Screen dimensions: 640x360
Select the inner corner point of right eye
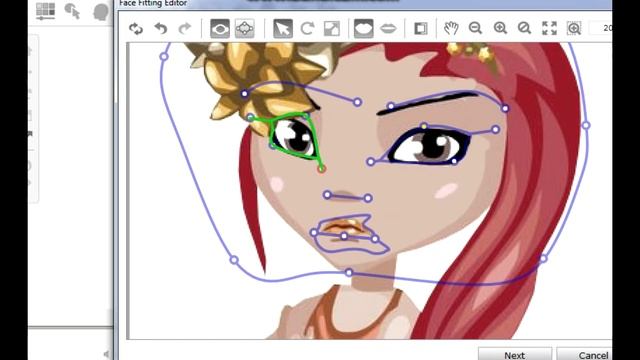pos(371,162)
